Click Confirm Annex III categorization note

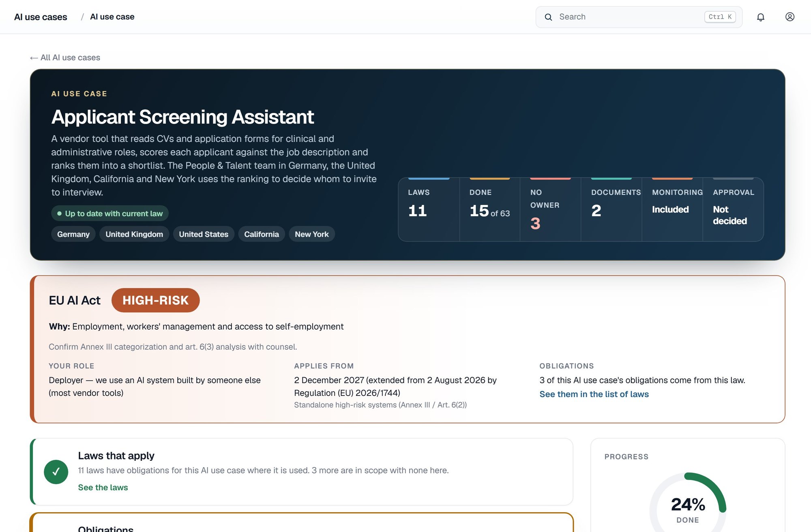pos(173,347)
